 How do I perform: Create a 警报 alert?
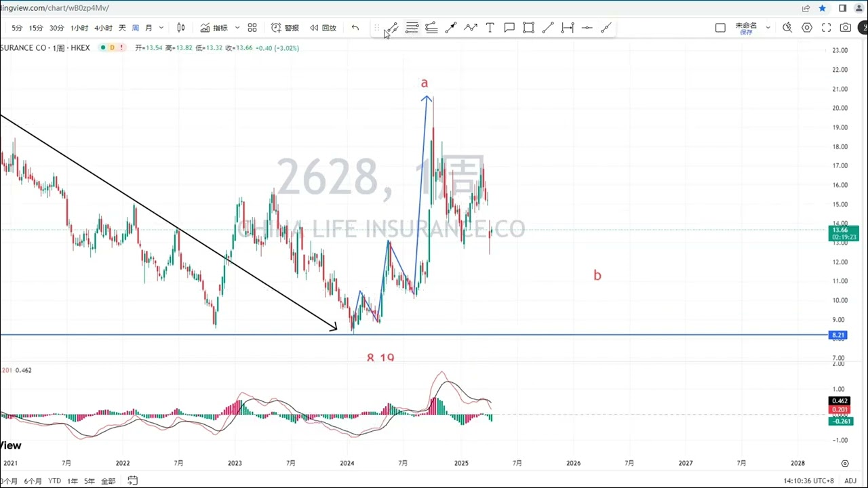tap(285, 28)
